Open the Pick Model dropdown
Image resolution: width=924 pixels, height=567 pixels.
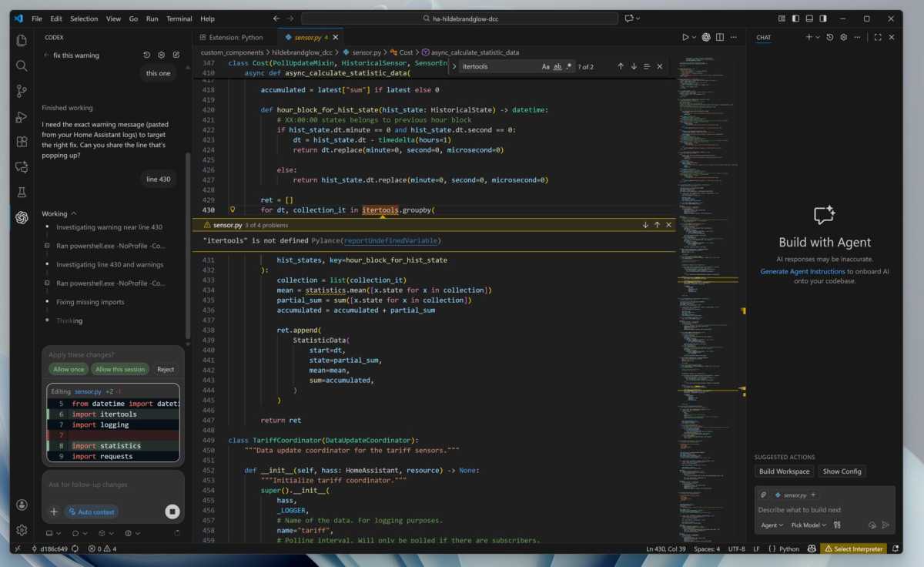point(808,525)
